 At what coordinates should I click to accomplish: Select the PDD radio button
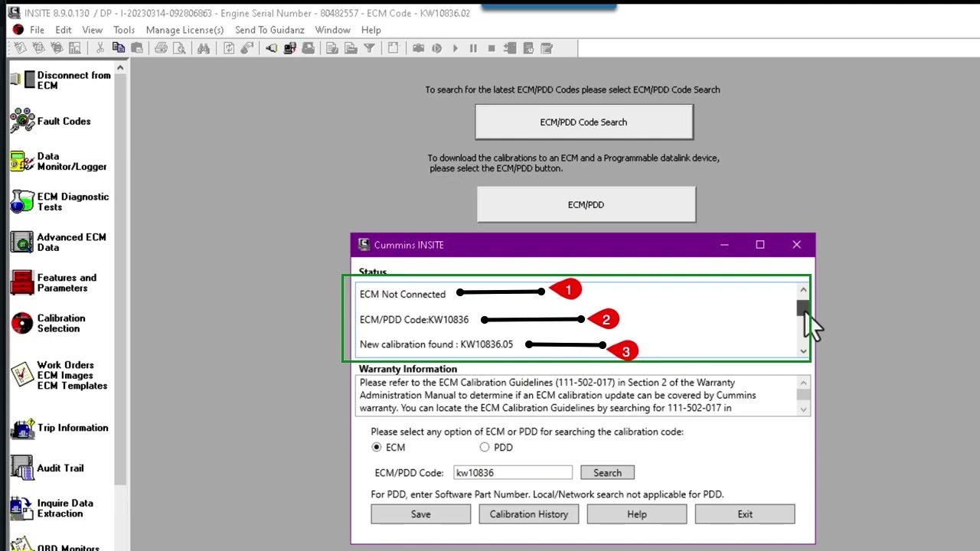pyautogui.click(x=484, y=447)
